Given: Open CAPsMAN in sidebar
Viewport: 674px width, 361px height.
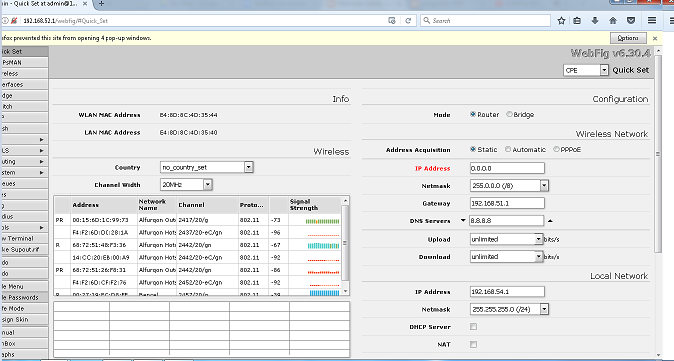Looking at the screenshot, I should pyautogui.click(x=24, y=62).
